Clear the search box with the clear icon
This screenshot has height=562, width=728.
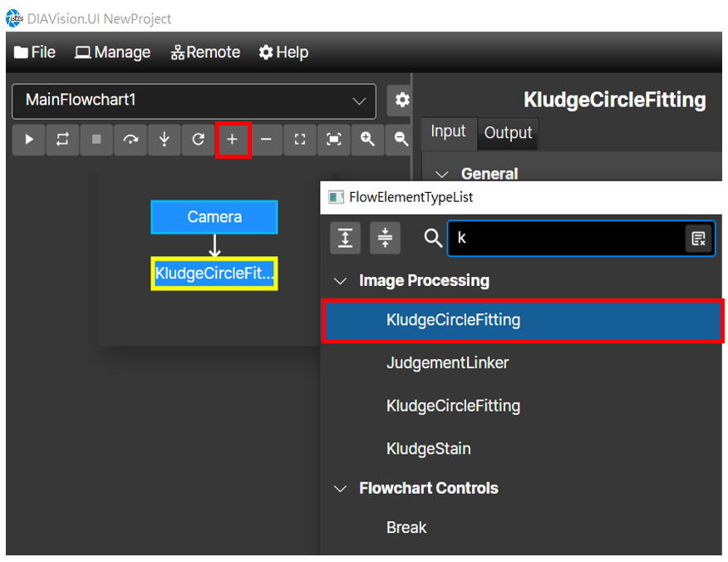click(698, 239)
